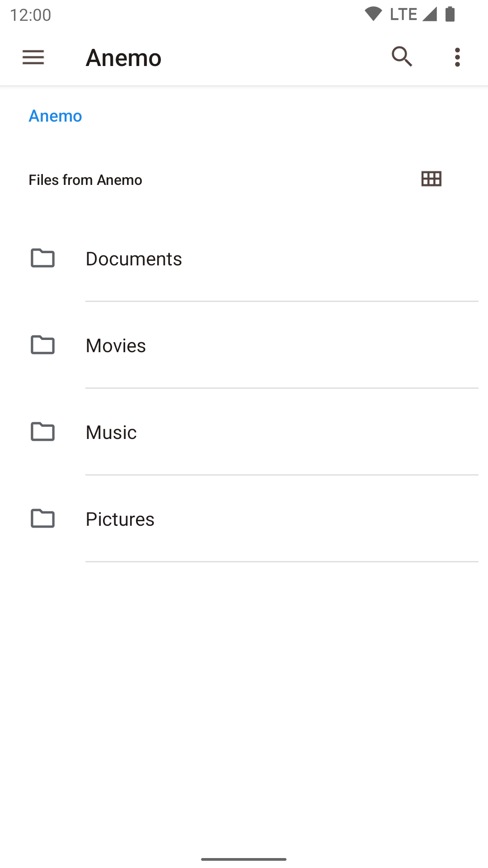The width and height of the screenshot is (488, 868).
Task: Open the Movies folder
Action: click(x=244, y=345)
